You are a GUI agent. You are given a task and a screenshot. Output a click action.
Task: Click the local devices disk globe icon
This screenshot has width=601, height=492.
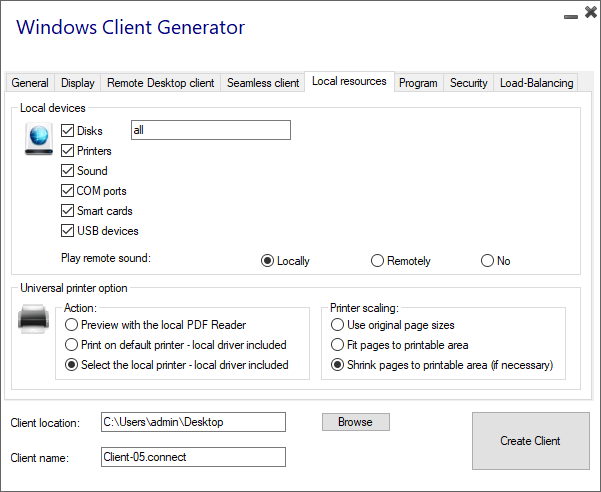(x=39, y=139)
